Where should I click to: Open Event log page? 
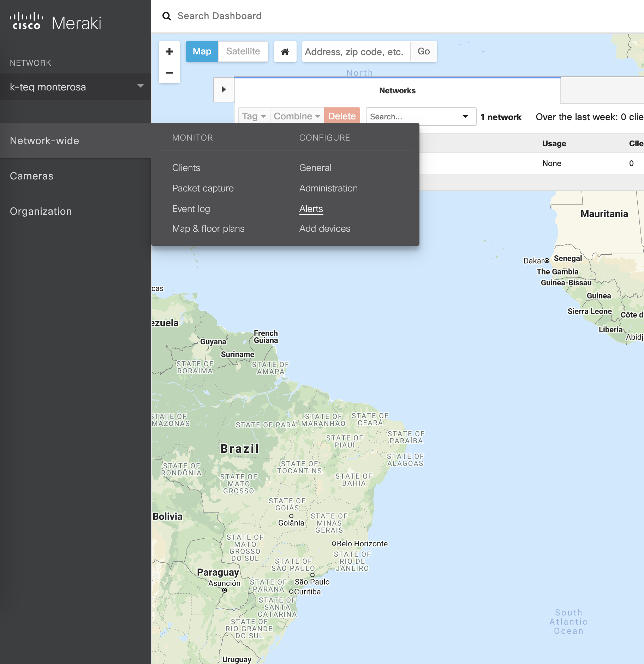pyautogui.click(x=191, y=209)
